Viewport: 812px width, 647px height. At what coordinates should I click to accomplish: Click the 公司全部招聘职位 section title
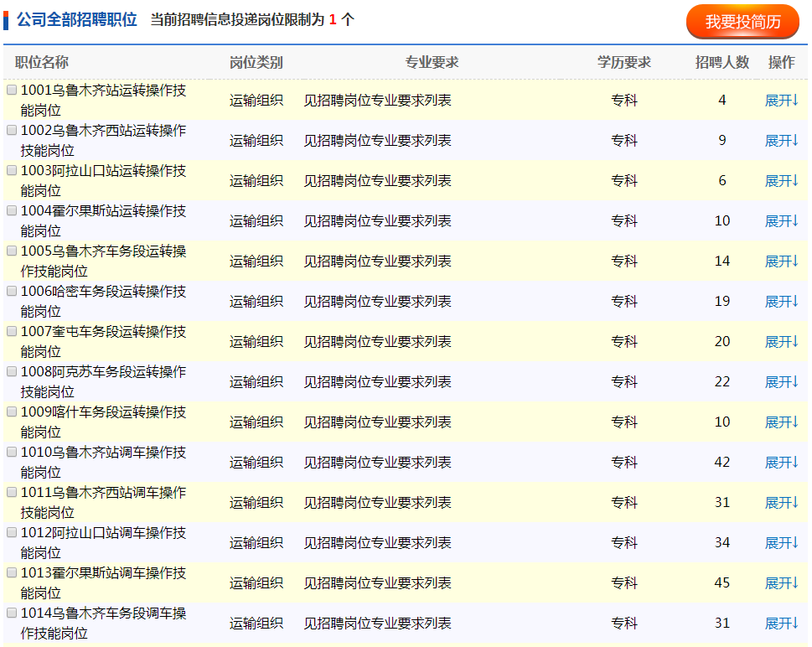pyautogui.click(x=76, y=20)
